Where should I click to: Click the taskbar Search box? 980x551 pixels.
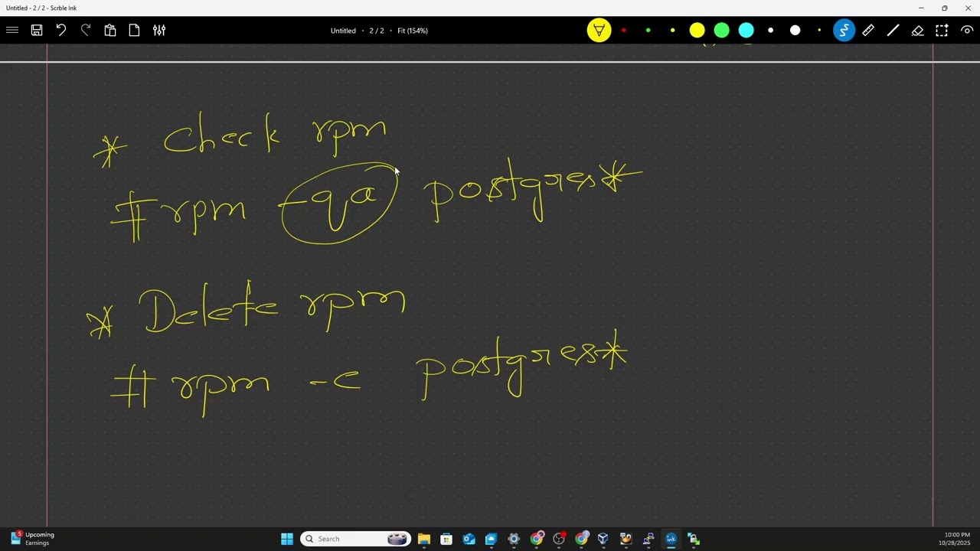[x=356, y=539]
